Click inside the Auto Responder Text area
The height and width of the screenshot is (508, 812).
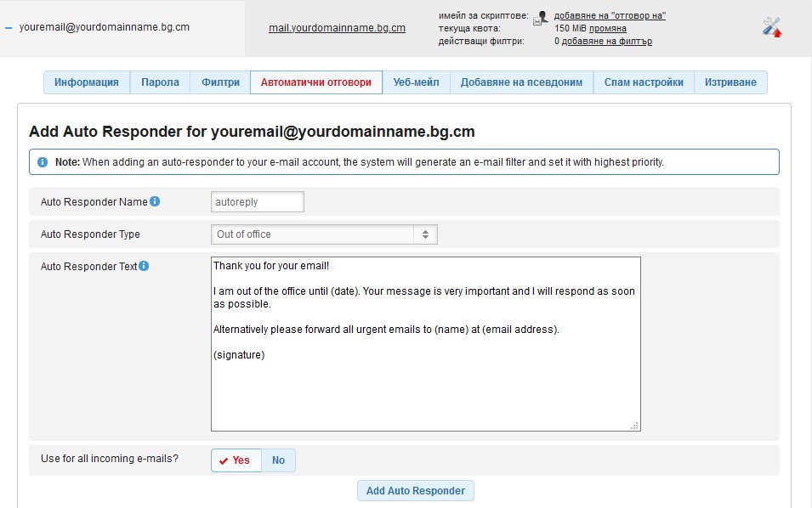426,344
